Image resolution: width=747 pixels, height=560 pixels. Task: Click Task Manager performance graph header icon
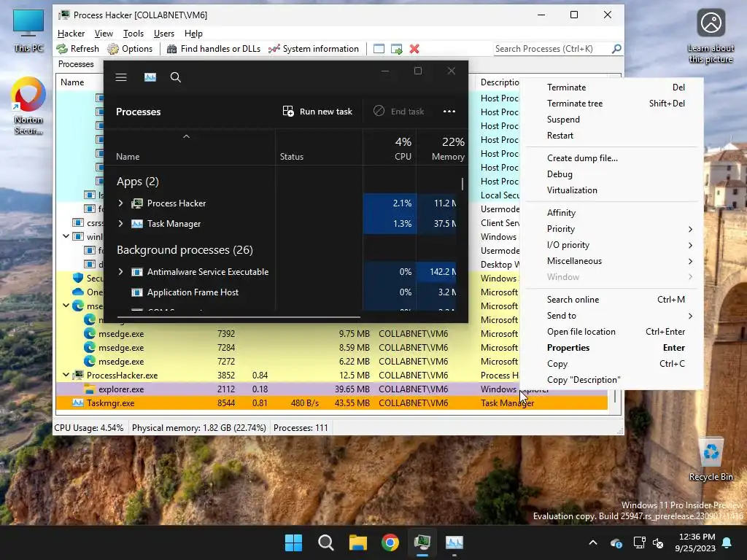click(150, 77)
